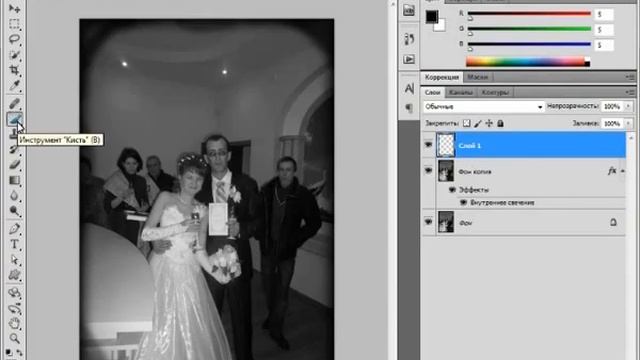The height and width of the screenshot is (360, 640).
Task: Toggle lock transparent pixels
Action: (x=466, y=123)
